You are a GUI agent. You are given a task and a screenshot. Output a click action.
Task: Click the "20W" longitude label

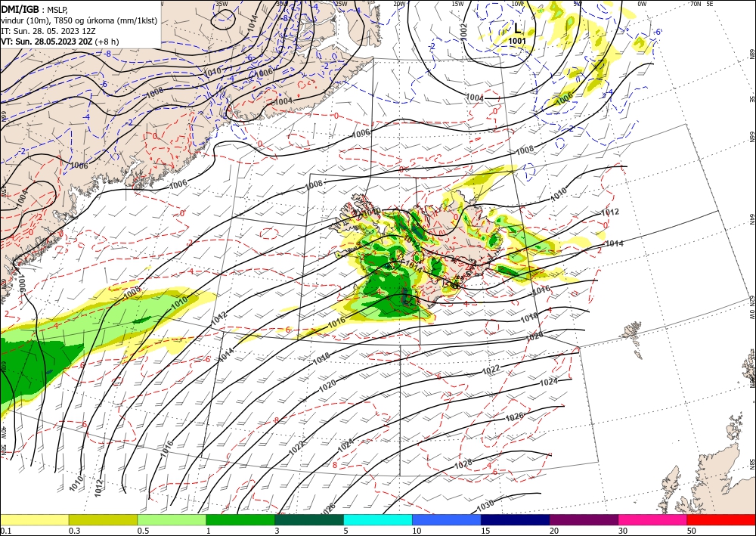click(399, 4)
